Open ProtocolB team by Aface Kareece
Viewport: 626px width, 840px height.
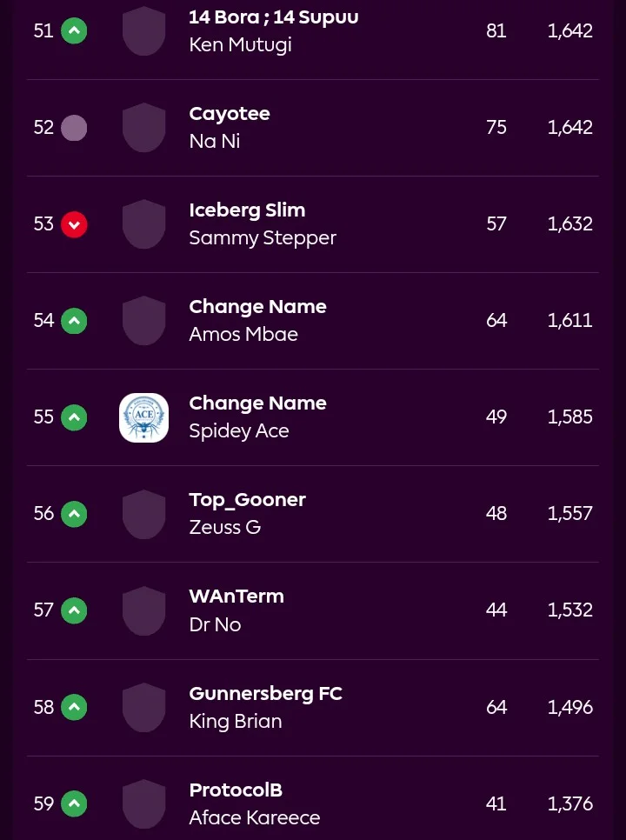click(x=236, y=790)
